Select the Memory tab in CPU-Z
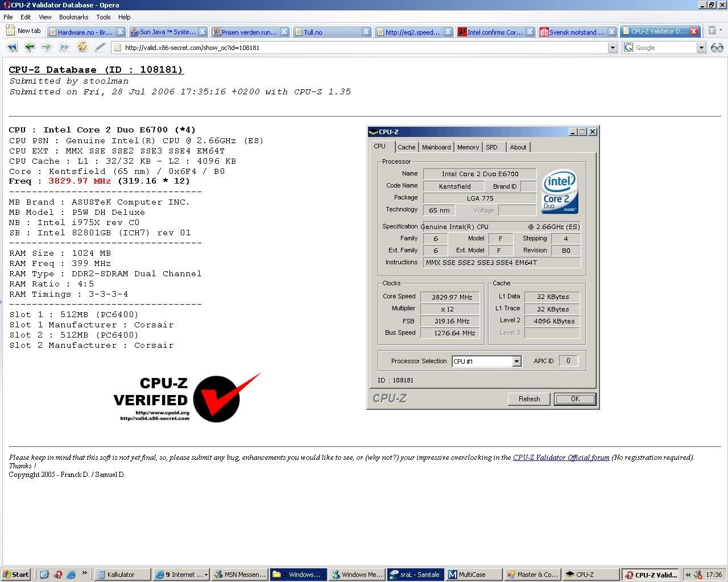The height and width of the screenshot is (582, 728). click(468, 147)
